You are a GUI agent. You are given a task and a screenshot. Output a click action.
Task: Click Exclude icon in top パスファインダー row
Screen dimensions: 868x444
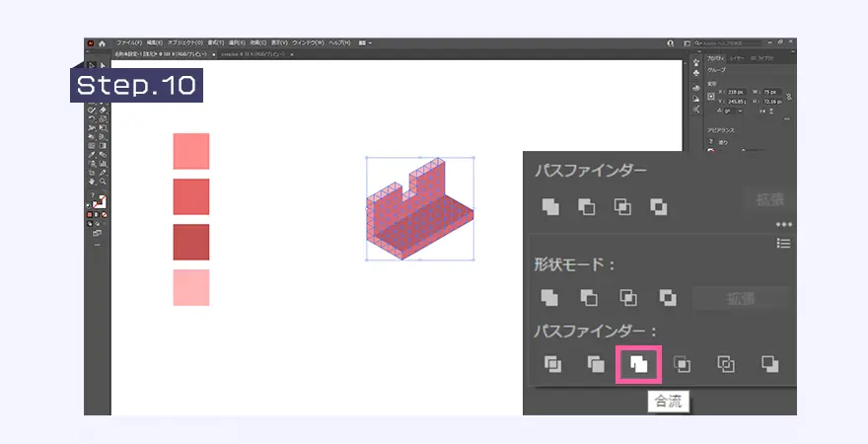pos(658,207)
